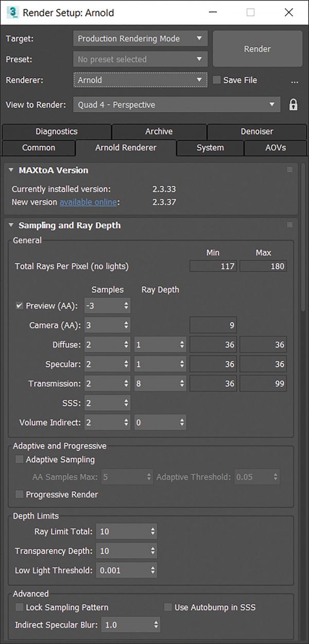Toggle the viewport lock icon
Image resolution: width=309 pixels, height=644 pixels.
click(293, 105)
